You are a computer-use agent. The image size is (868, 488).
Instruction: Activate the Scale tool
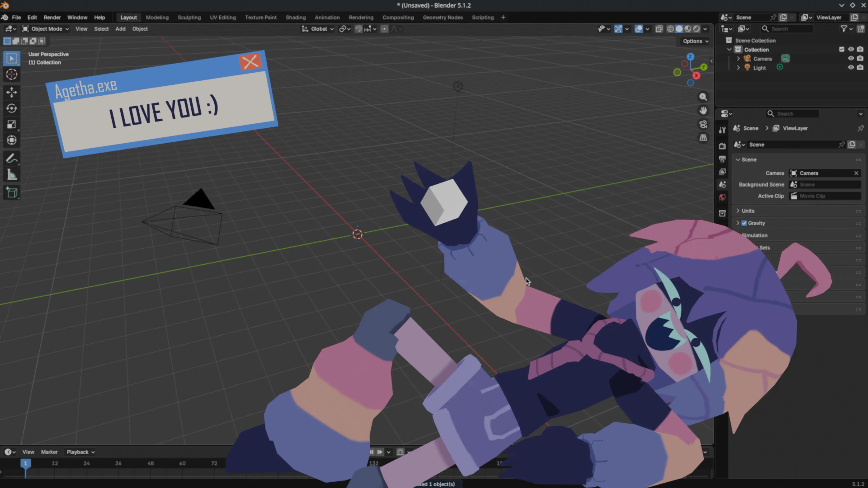coord(11,124)
